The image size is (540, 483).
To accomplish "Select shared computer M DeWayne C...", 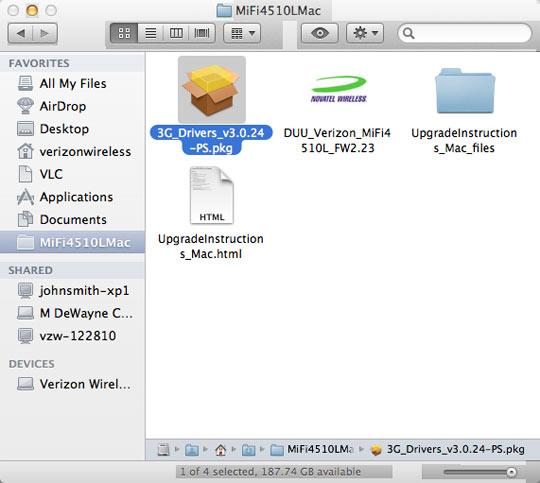I will pyautogui.click(x=72, y=313).
